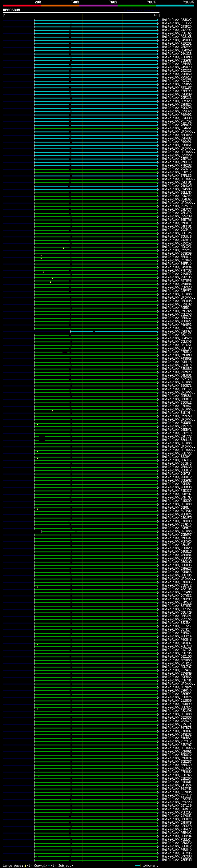
Task: Click the red 20% identity color swatch
Action: (22, 6)
